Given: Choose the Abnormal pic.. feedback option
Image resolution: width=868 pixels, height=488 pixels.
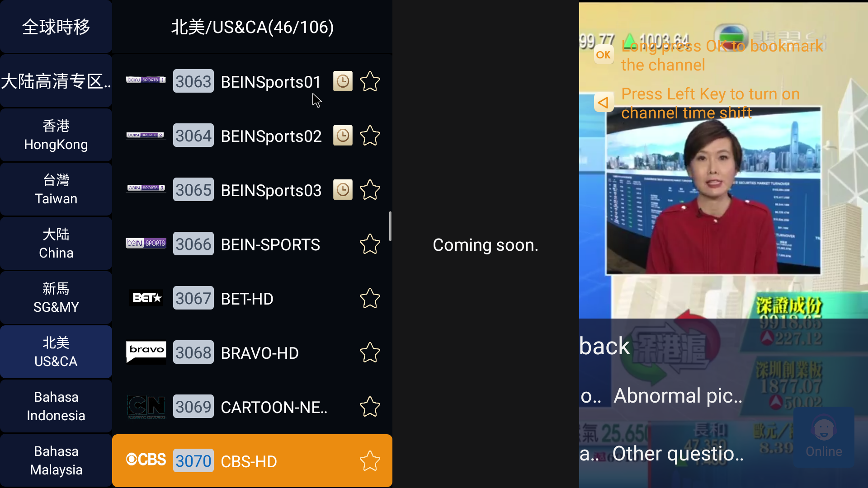Looking at the screenshot, I should (x=678, y=396).
